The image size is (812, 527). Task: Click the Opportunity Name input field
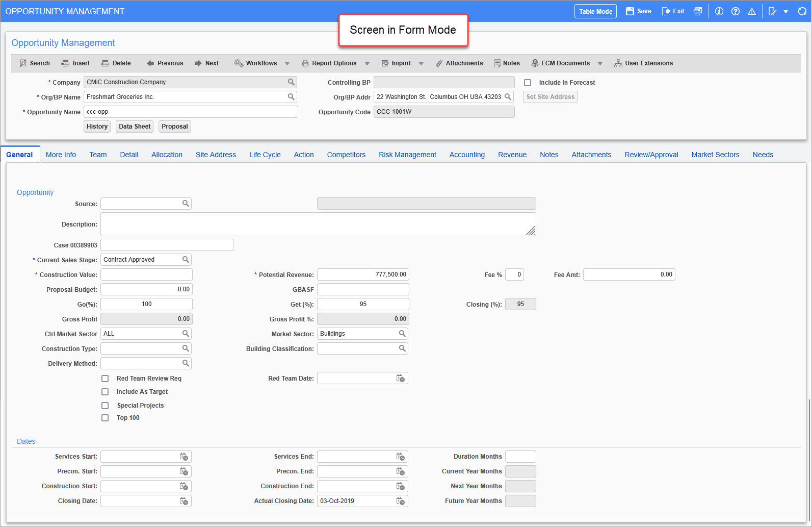point(191,112)
